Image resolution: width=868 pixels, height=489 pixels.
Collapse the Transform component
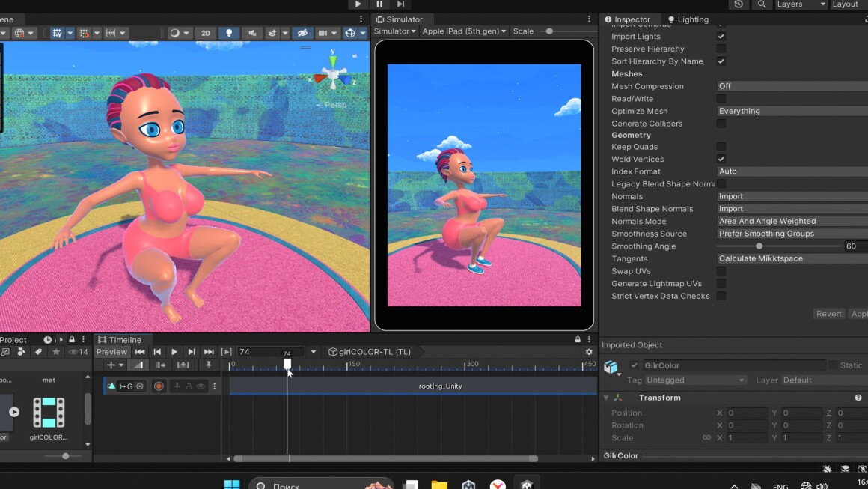pos(606,398)
